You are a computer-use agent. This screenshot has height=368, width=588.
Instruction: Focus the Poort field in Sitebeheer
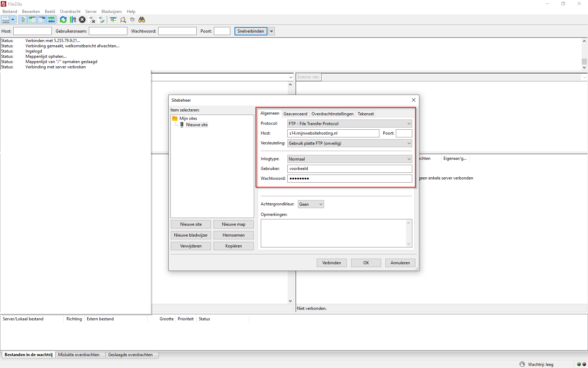tap(404, 133)
